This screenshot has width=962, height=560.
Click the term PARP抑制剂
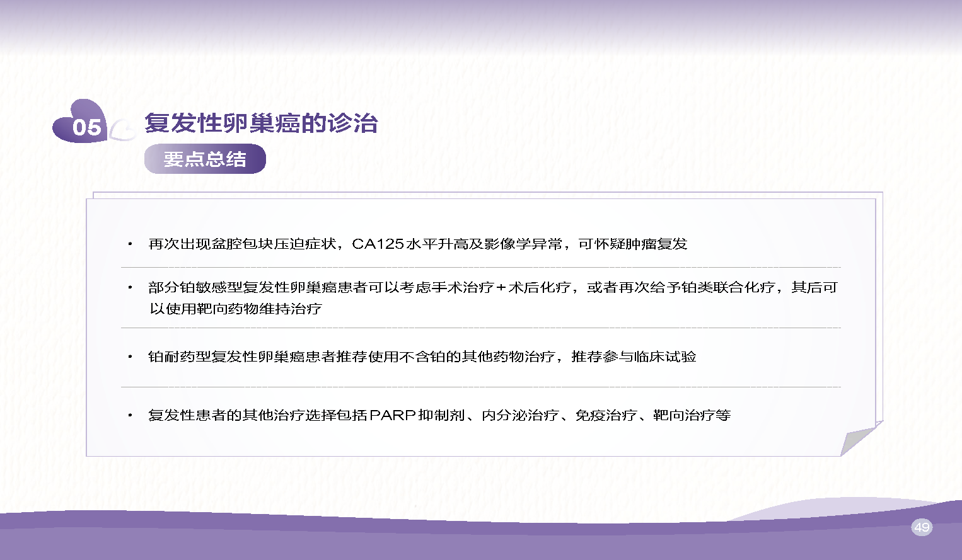click(x=417, y=415)
